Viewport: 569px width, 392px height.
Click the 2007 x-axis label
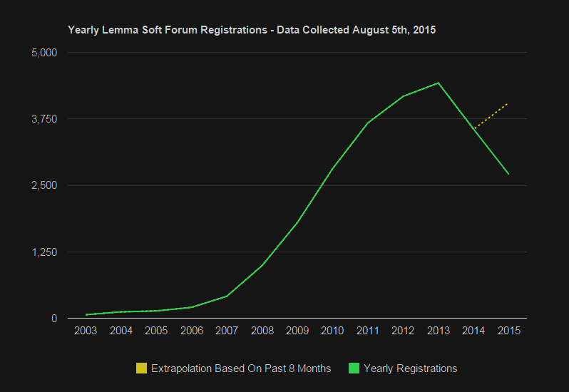pos(227,331)
